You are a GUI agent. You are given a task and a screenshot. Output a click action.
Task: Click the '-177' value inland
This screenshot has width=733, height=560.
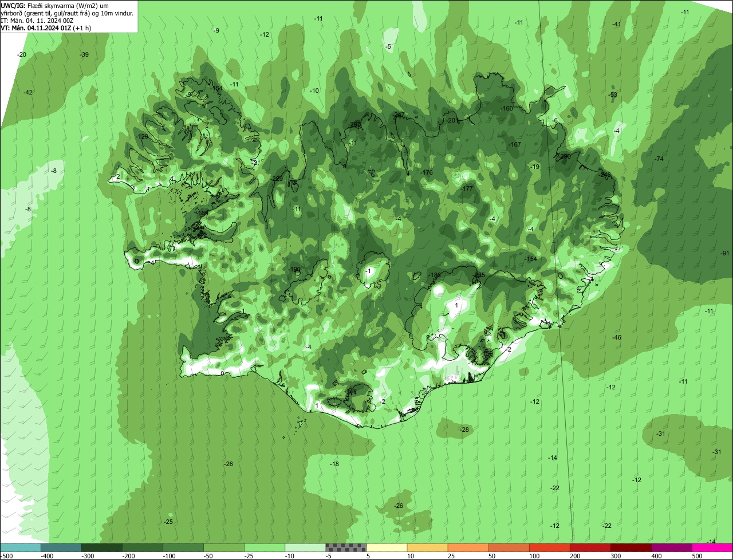tap(467, 188)
